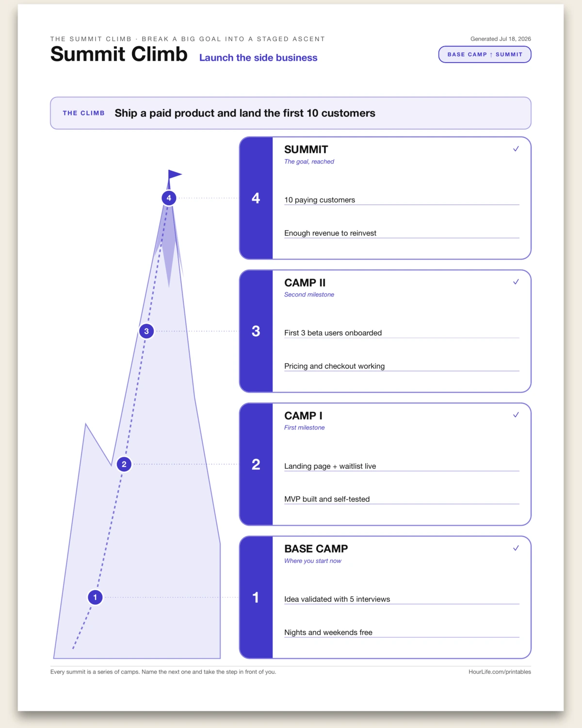Click the large 4 on the Summit card

point(256,198)
